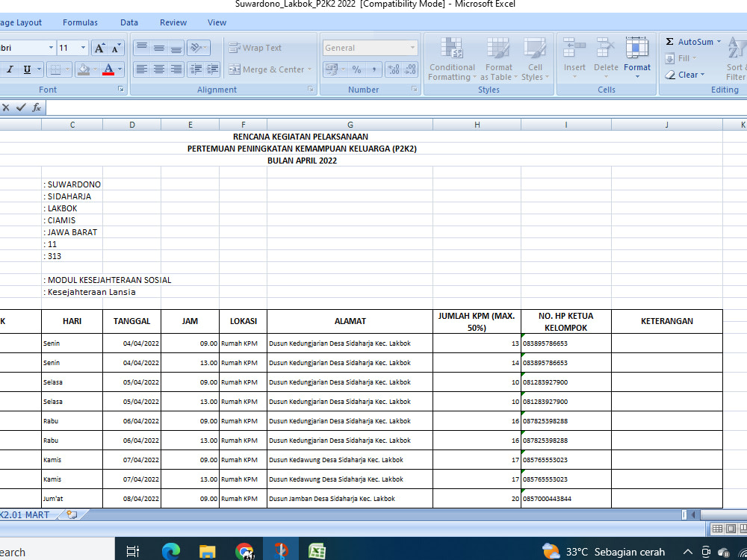Click the Borders icon
Image resolution: width=747 pixels, height=560 pixels.
[56, 69]
